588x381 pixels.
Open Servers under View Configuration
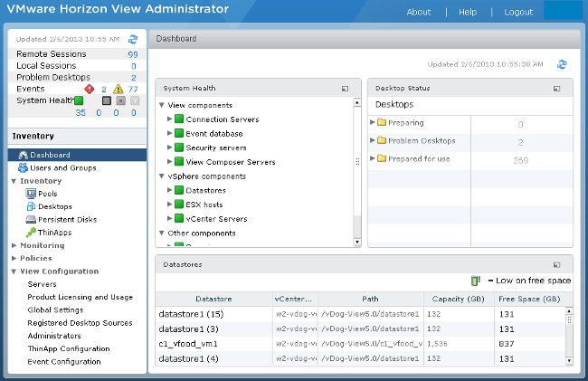(x=42, y=284)
